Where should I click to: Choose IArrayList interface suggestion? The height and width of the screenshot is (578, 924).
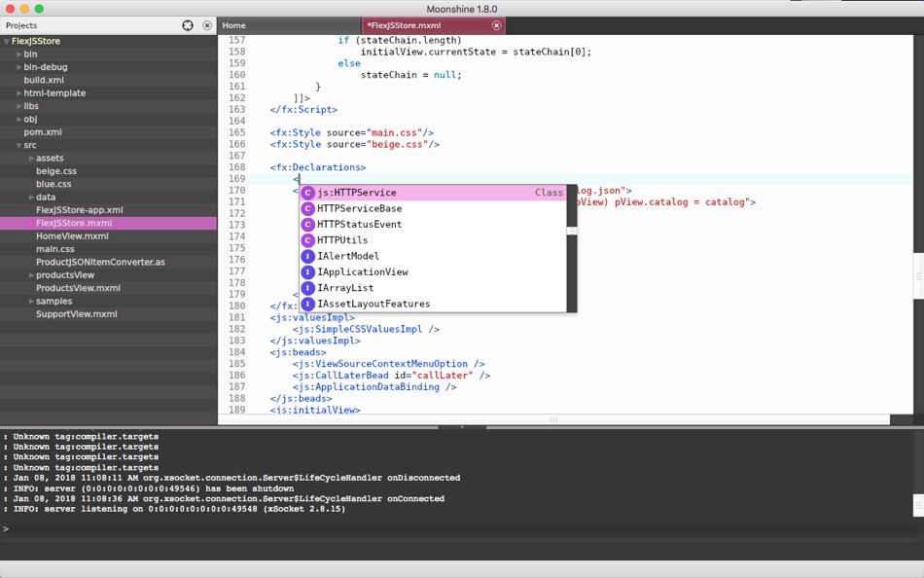pyautogui.click(x=433, y=288)
